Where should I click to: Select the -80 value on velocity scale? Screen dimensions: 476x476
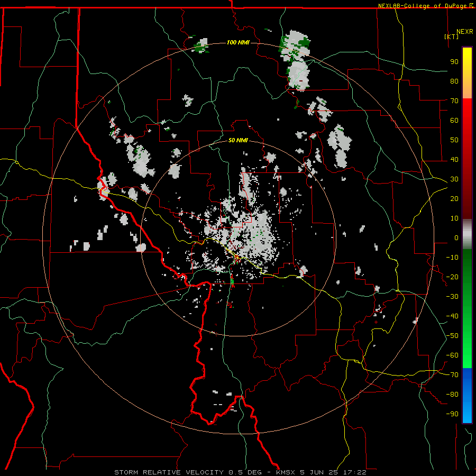(452, 395)
